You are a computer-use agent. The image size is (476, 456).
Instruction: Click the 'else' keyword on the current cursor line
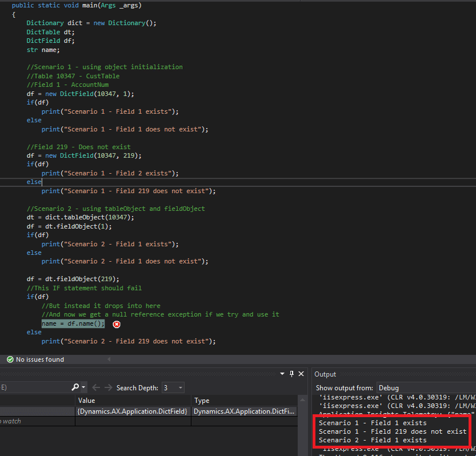34,182
